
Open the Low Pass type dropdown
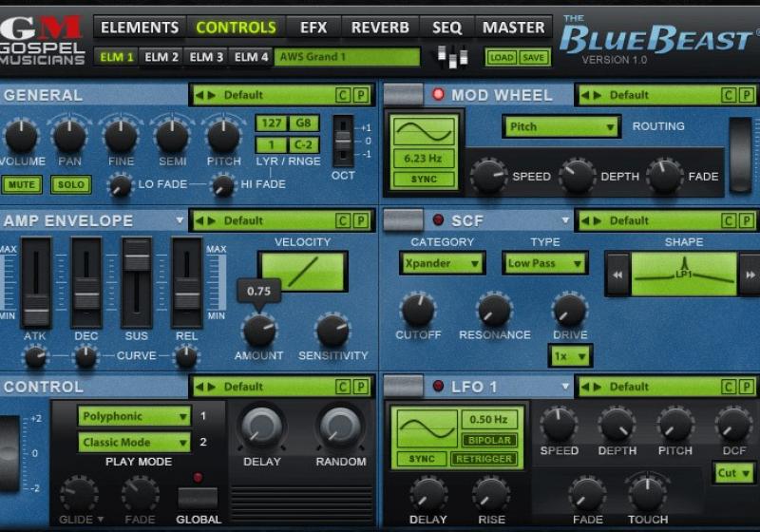[544, 263]
